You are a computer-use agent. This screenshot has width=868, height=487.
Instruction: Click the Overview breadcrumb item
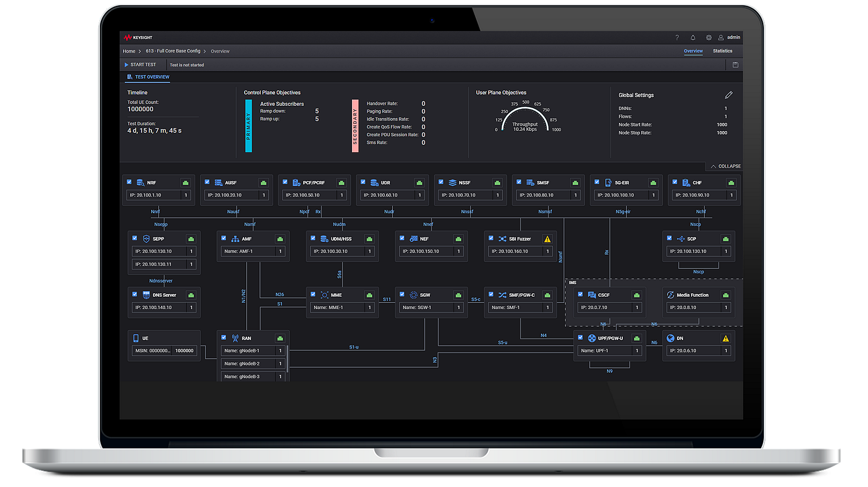click(220, 52)
